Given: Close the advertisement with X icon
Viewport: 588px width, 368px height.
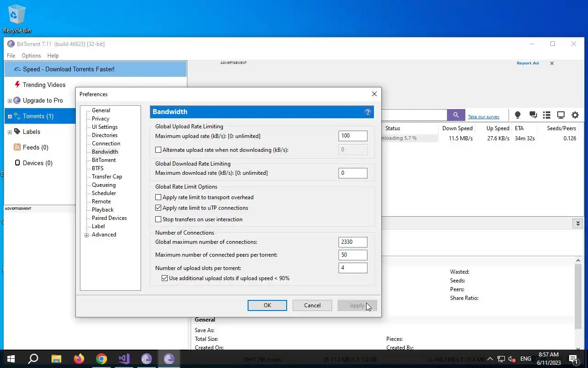Looking at the screenshot, I should point(552,63).
